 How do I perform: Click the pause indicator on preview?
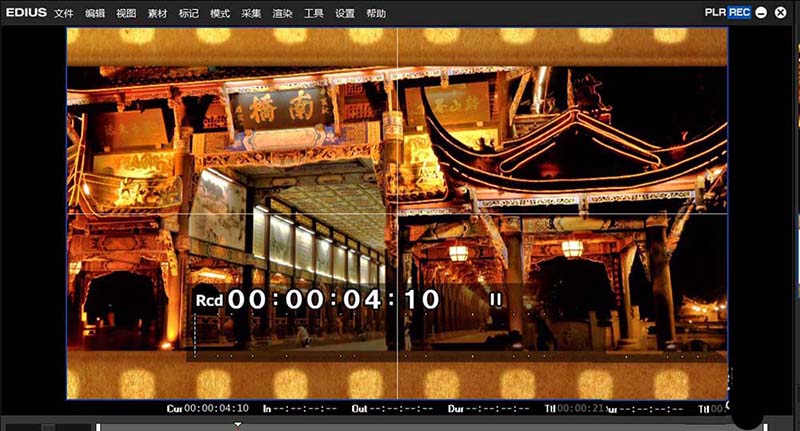coord(495,299)
